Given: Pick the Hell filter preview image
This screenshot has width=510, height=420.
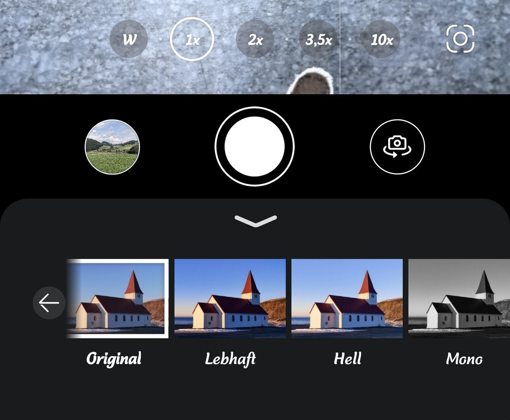Looking at the screenshot, I should click(347, 299).
